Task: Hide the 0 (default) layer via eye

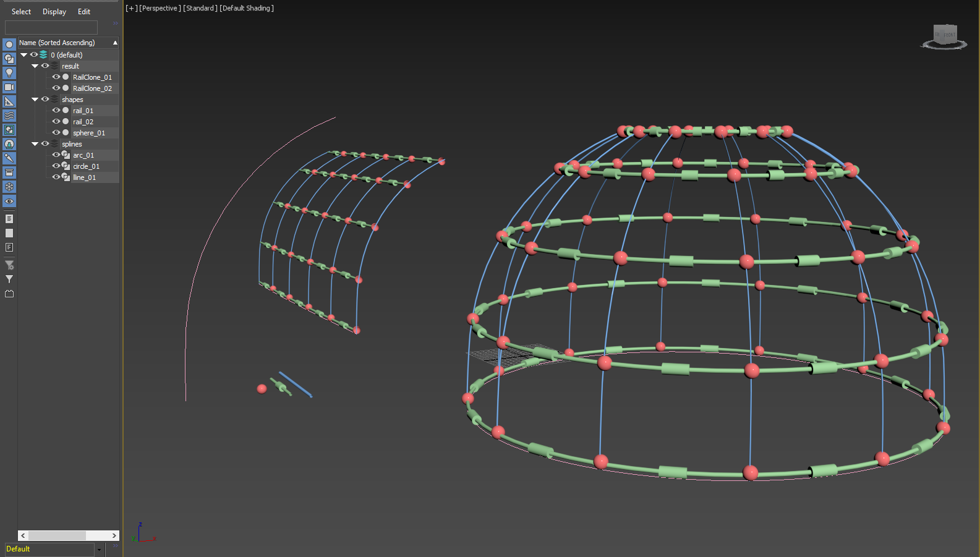Action: [x=34, y=55]
